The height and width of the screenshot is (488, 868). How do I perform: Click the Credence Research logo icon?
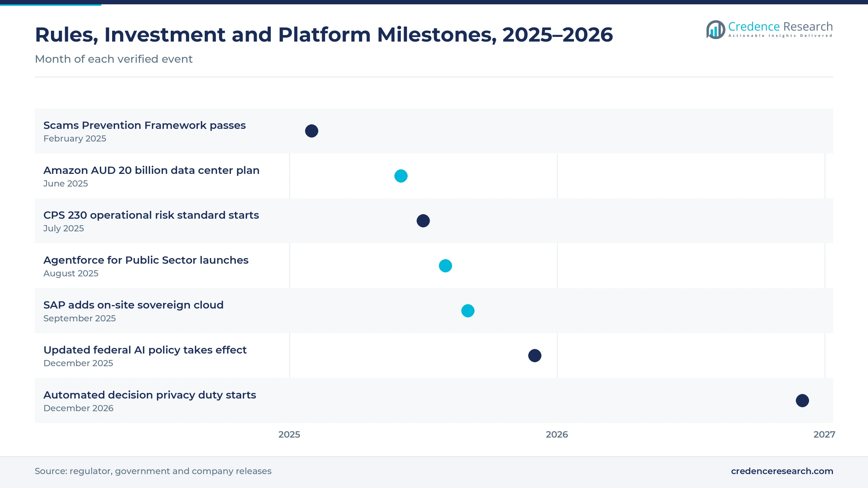716,30
